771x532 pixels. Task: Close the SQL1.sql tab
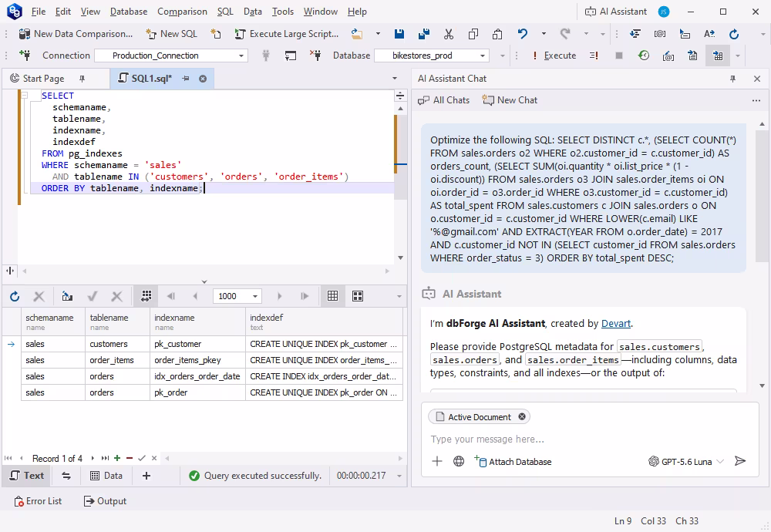coord(203,79)
